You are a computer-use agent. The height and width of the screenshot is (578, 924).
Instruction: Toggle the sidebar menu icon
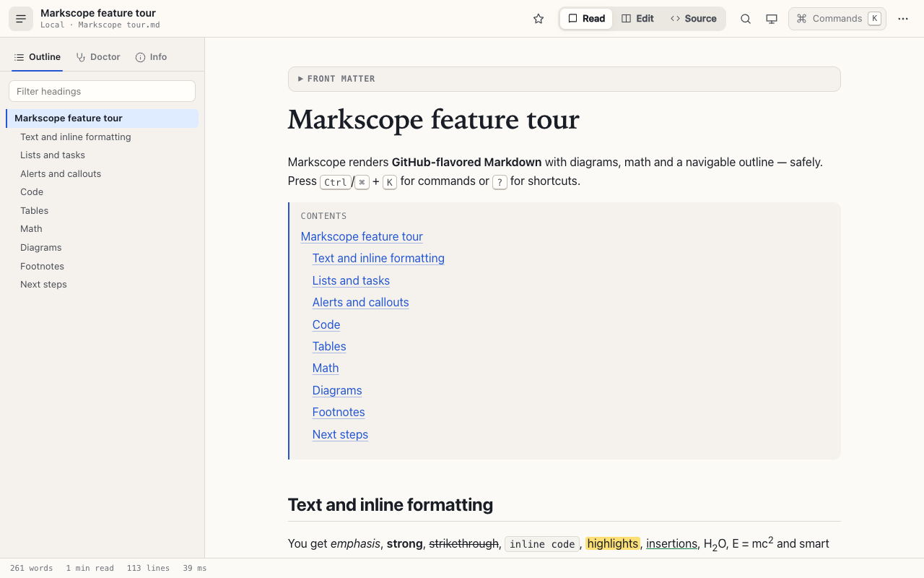[x=21, y=19]
